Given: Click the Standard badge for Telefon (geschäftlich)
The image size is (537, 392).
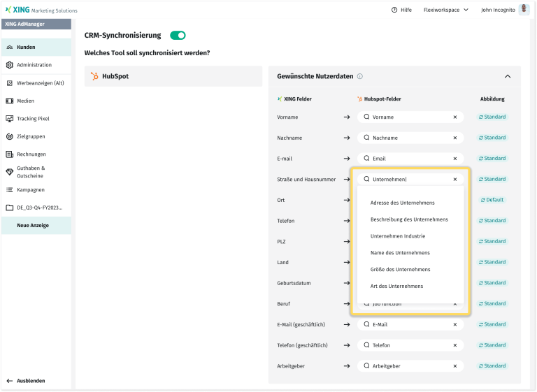Looking at the screenshot, I should 492,345.
